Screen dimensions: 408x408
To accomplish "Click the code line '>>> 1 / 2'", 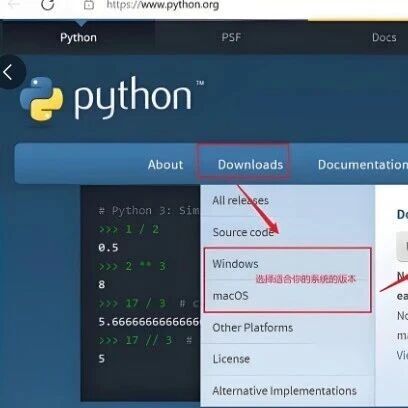I will (x=128, y=229).
